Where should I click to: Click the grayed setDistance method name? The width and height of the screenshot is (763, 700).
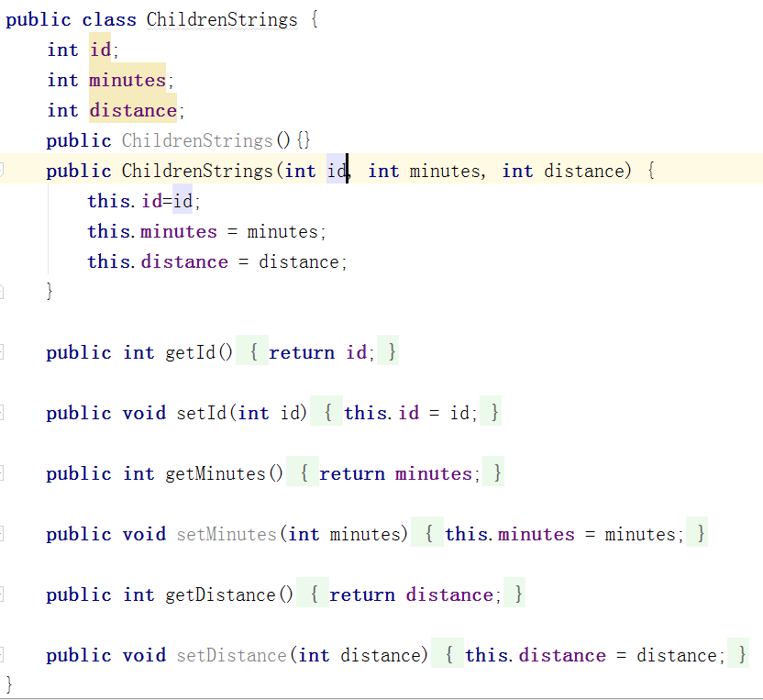click(x=232, y=655)
